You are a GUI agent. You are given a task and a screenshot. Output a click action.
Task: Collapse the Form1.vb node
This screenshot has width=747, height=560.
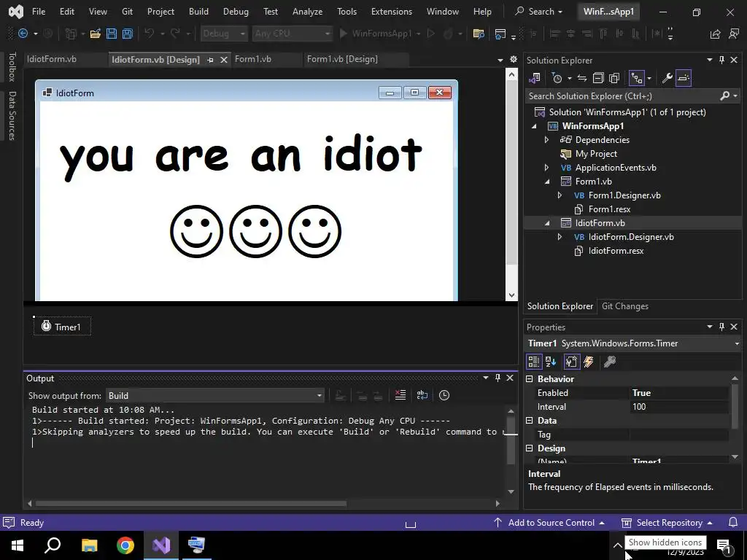547,182
